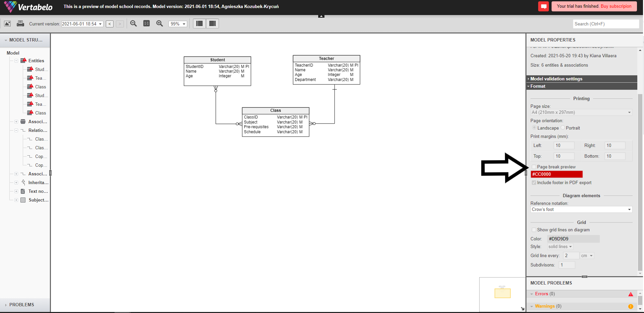Select the Student table header in diagram
This screenshot has height=313, width=644.
pyautogui.click(x=217, y=60)
